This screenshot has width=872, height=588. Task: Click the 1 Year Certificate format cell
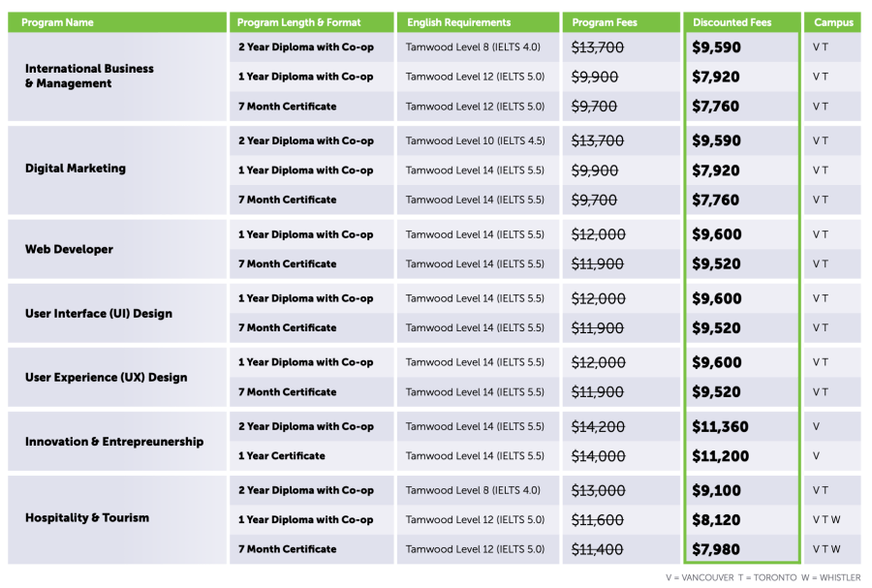click(282, 456)
